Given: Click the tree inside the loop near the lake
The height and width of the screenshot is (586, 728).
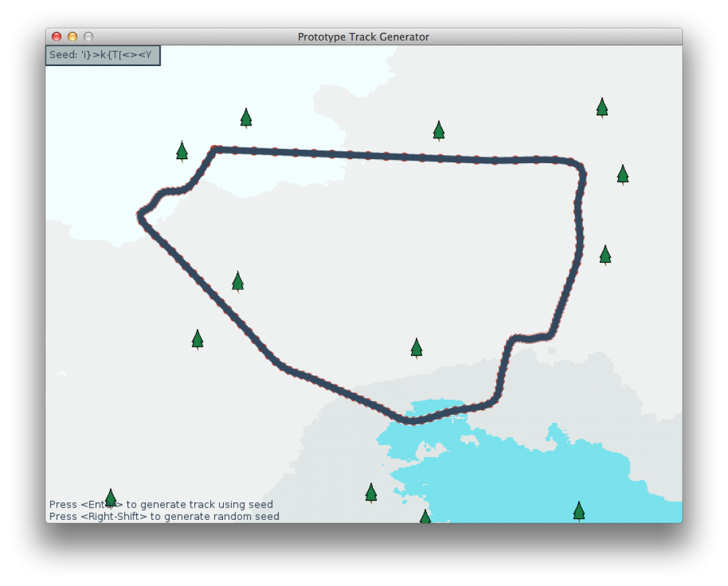Looking at the screenshot, I should [x=417, y=348].
